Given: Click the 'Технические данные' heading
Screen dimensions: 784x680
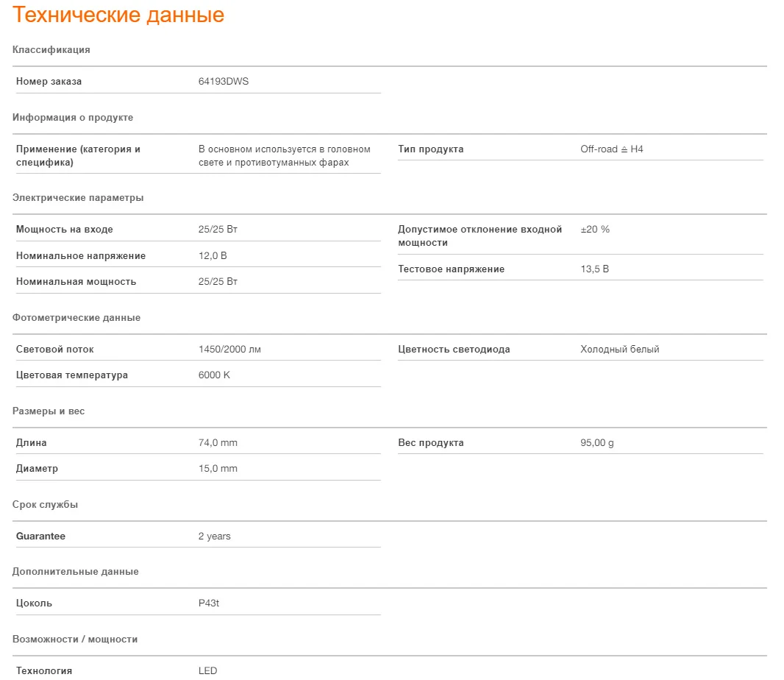Looking at the screenshot, I should (118, 15).
